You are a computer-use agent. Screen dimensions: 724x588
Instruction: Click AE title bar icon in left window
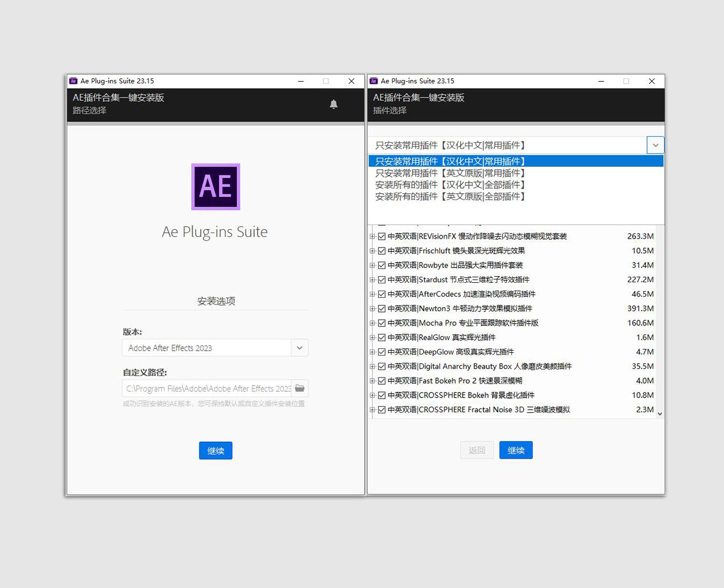point(73,81)
